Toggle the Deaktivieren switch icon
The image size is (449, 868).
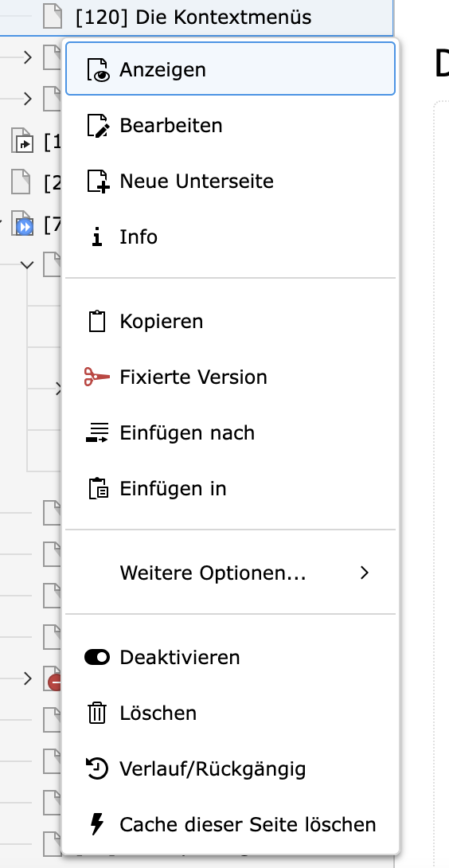[x=97, y=657]
